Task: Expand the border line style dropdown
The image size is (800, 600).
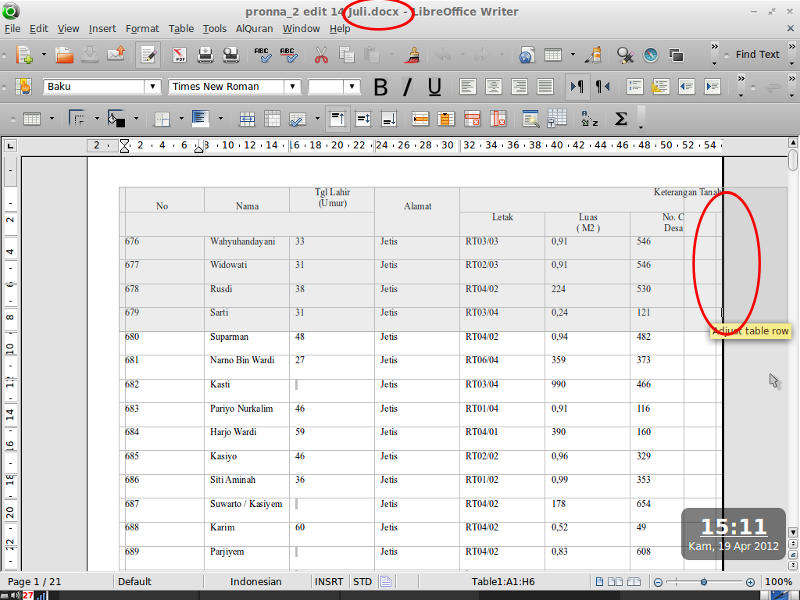Action: (97, 118)
